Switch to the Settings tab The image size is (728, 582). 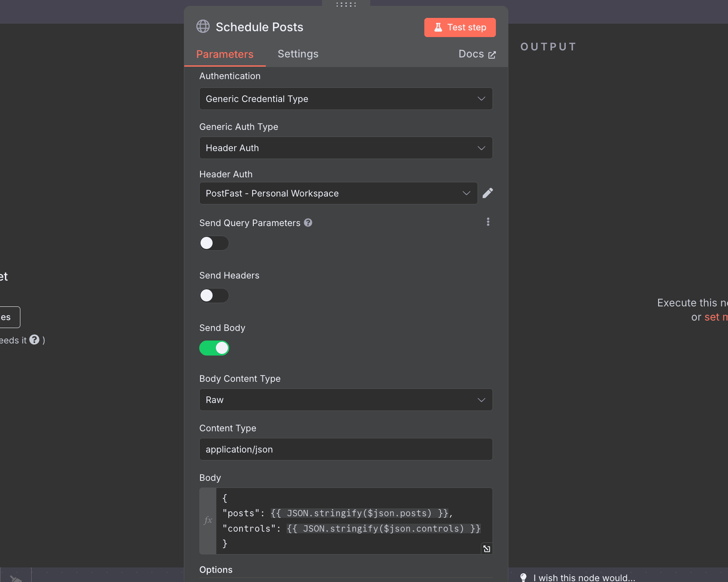click(298, 54)
